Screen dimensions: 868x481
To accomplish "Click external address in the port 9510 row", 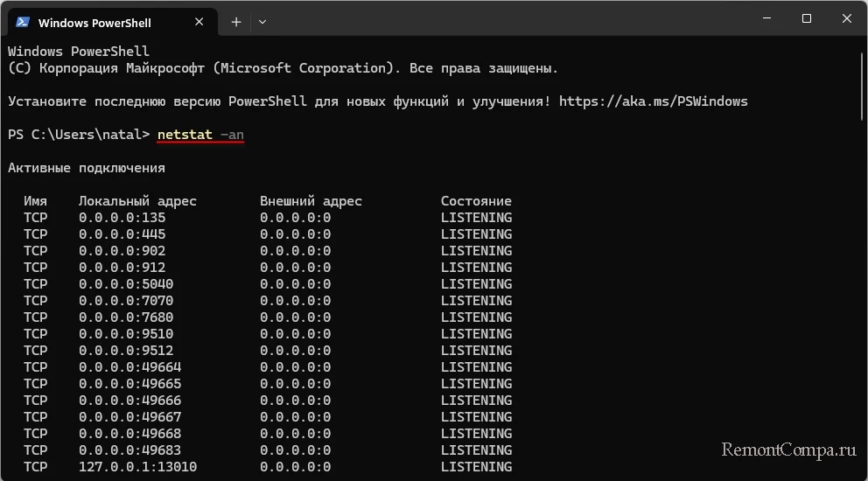I will pyautogui.click(x=295, y=334).
